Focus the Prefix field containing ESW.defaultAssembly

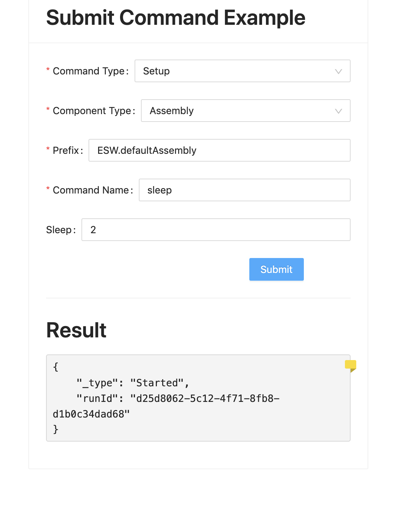click(x=220, y=150)
